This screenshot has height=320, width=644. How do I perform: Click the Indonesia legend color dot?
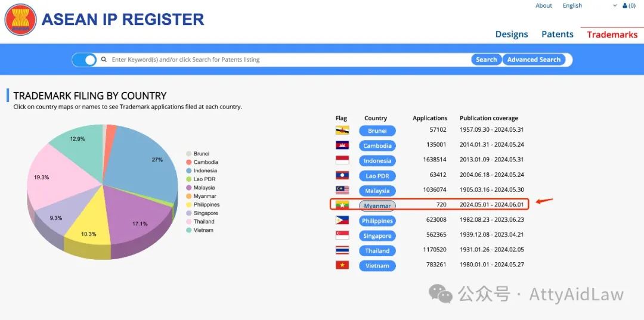(188, 170)
